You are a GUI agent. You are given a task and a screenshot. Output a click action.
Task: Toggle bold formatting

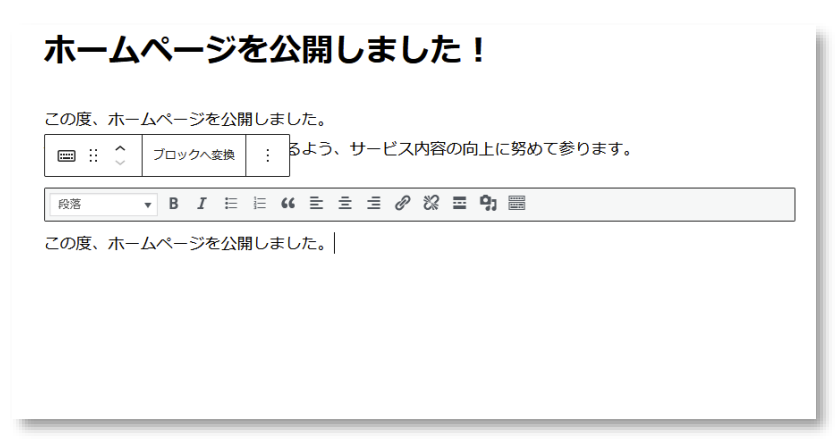(173, 204)
